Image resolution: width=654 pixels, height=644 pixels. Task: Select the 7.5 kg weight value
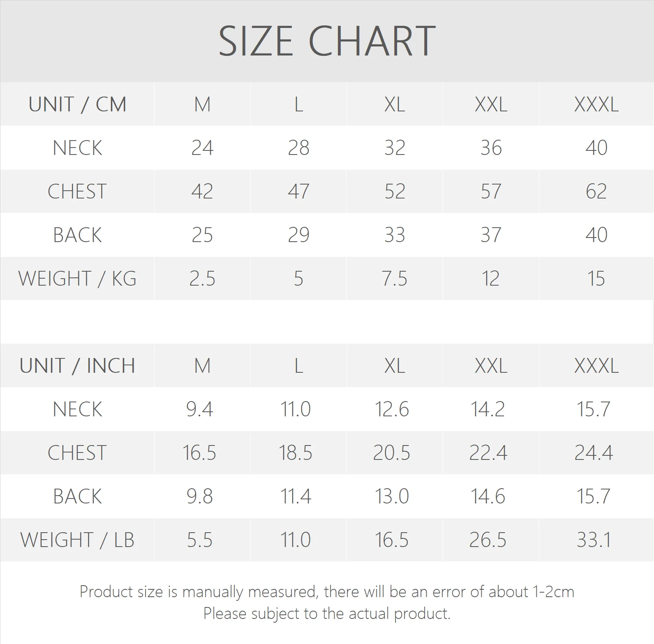(x=395, y=279)
